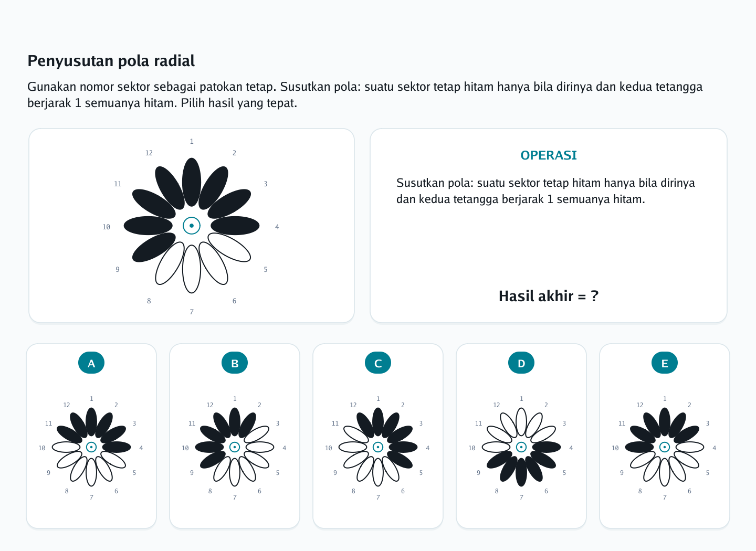This screenshot has height=551, width=756.
Task: Click sector label 12 on main flower
Action: coord(149,153)
